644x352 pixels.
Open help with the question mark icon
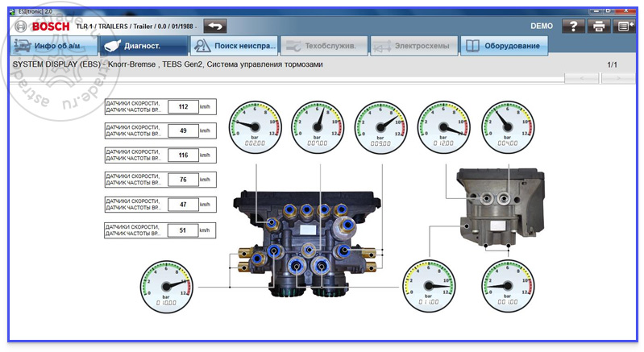pos(573,27)
